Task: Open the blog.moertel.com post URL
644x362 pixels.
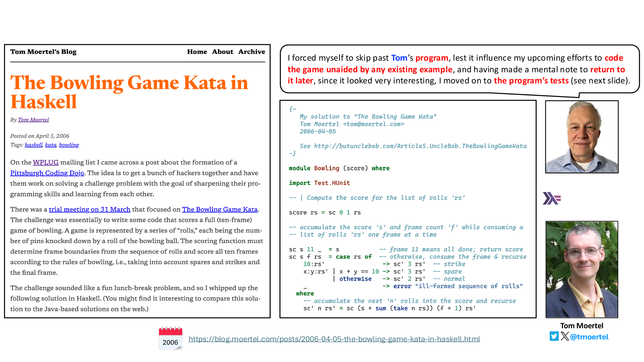Action: [x=334, y=339]
